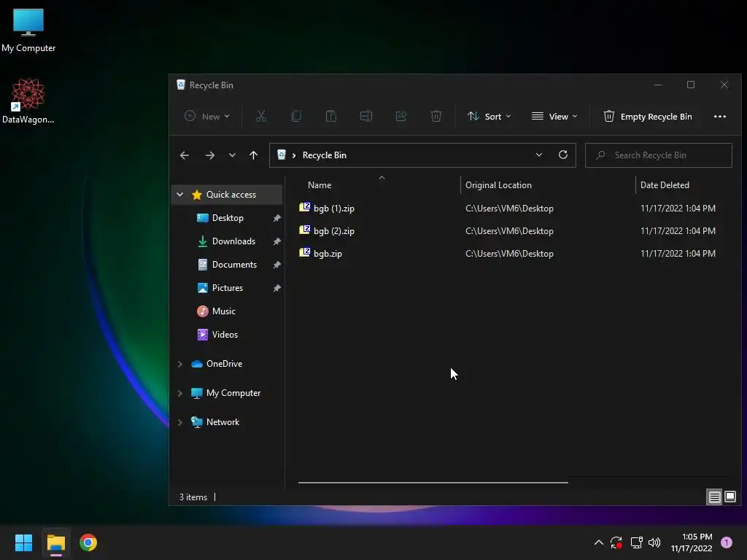Open the View dropdown menu
The width and height of the screenshot is (747, 560).
[x=554, y=116]
